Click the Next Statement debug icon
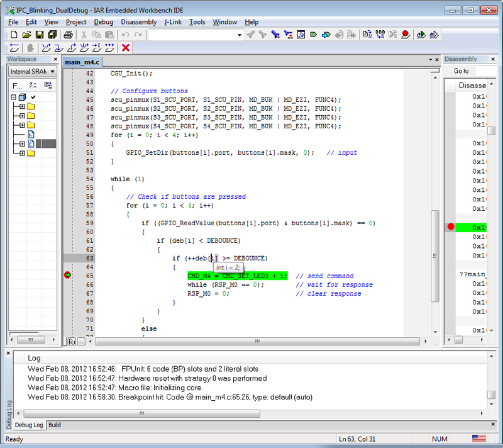This screenshot has width=503, height=448. click(84, 48)
